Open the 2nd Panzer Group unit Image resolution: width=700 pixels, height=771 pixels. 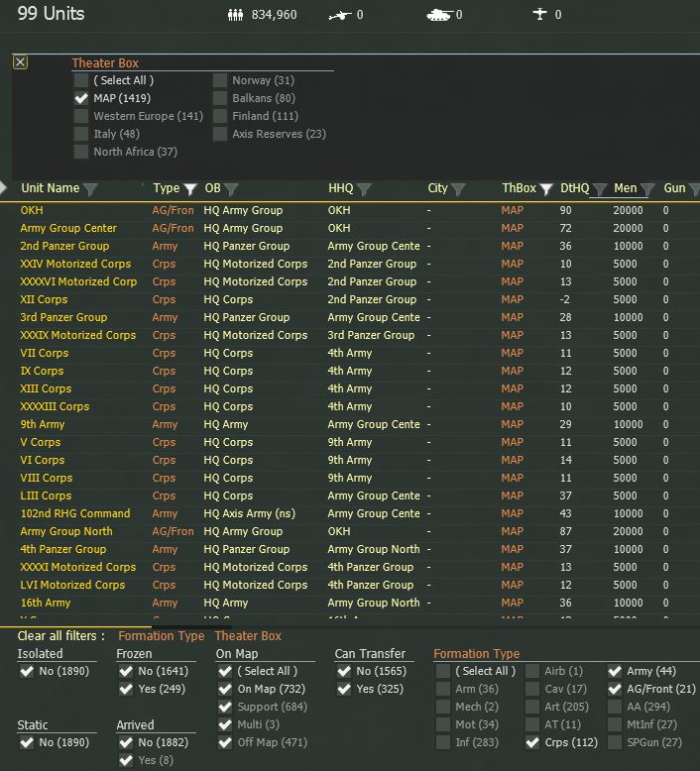(64, 246)
